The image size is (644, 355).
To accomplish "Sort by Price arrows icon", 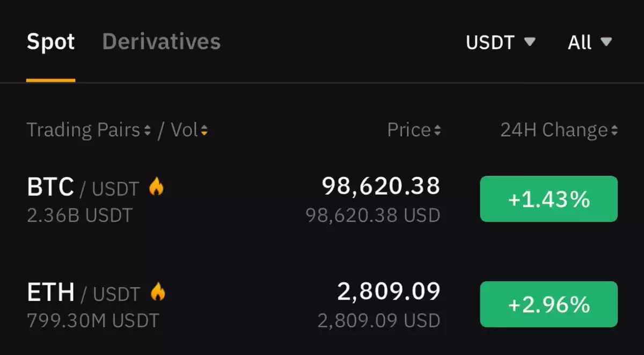I will tap(437, 131).
